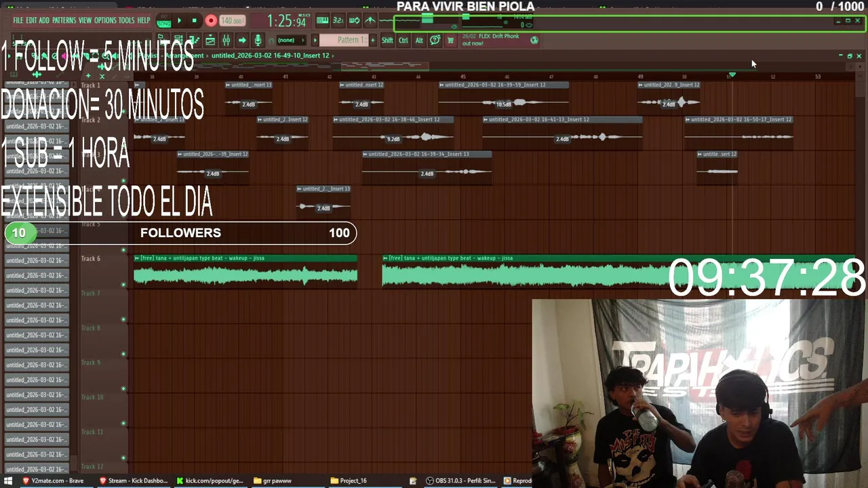Image resolution: width=868 pixels, height=488 pixels.
Task: Mute Track 10 using its green dot
Action: (123, 423)
